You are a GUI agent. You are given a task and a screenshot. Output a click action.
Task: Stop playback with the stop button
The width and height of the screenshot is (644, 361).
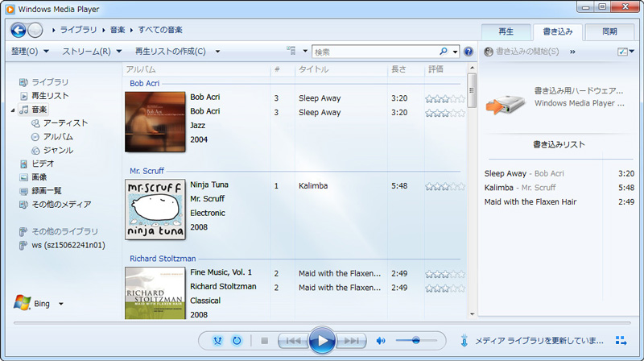click(x=265, y=341)
